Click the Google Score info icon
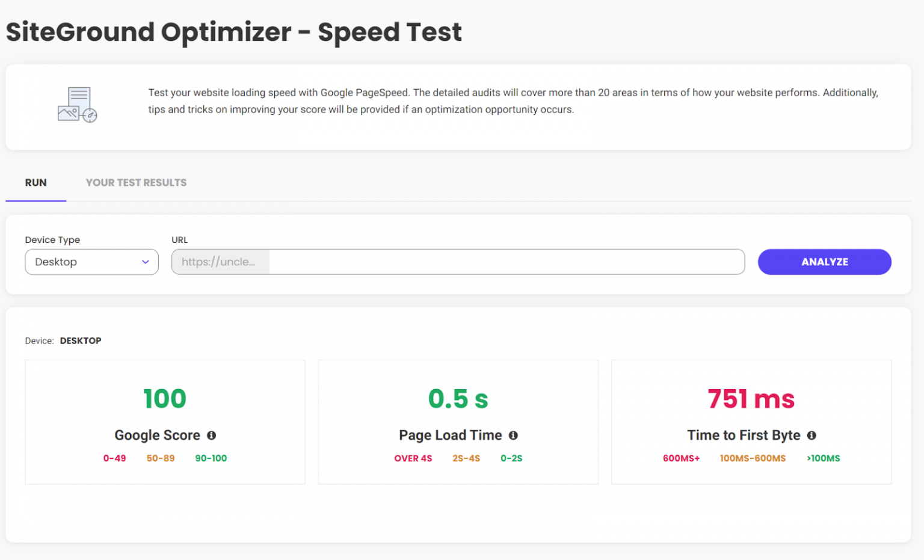Screen dimensions: 924x560 point(211,435)
